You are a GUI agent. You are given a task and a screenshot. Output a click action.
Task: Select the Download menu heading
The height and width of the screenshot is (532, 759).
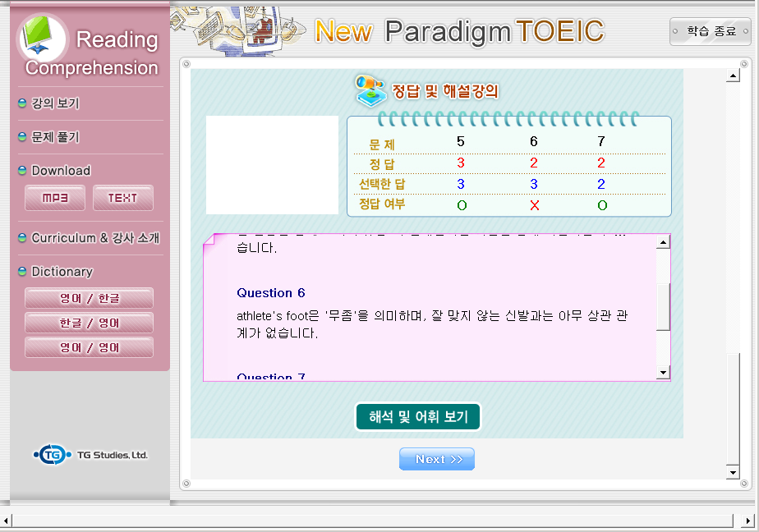click(61, 170)
